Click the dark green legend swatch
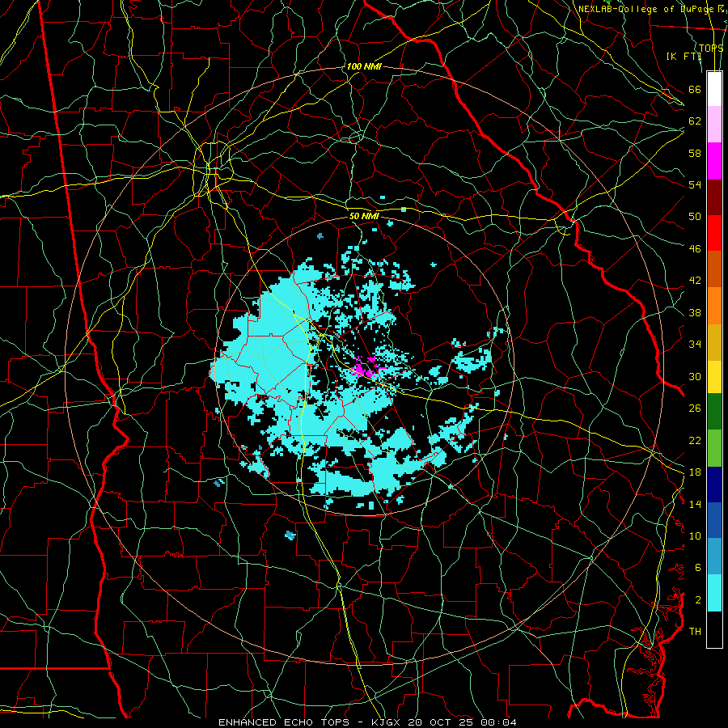 tap(714, 412)
